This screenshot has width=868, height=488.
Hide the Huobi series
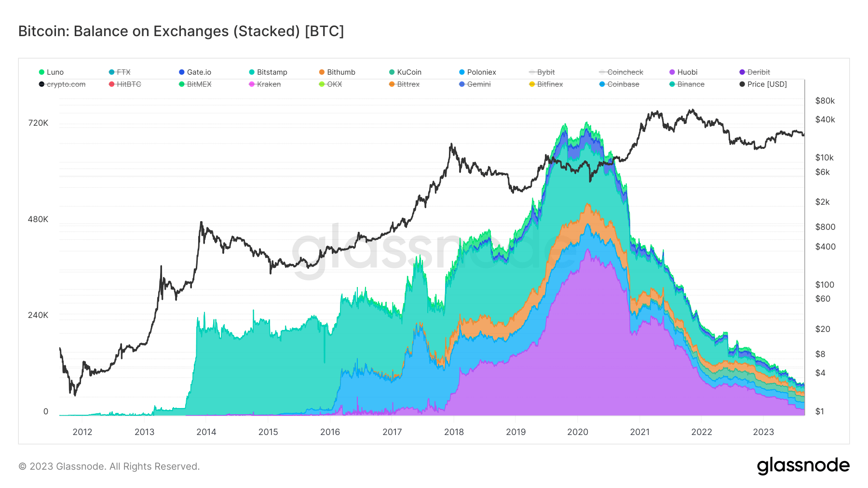tap(683, 72)
